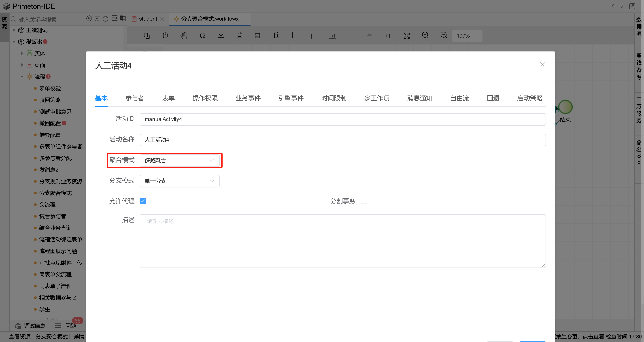Open the 聚合模式 dropdown
The image size is (644, 342).
(x=179, y=161)
